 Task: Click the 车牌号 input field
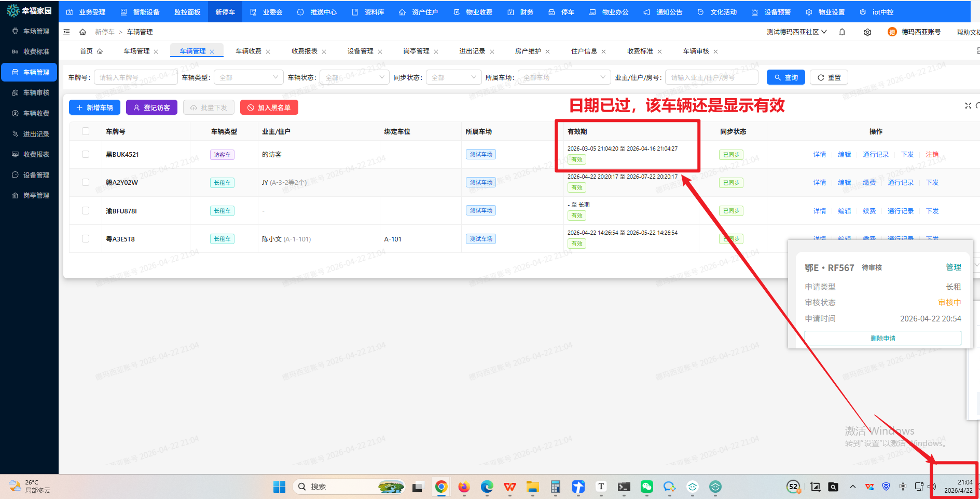(135, 77)
